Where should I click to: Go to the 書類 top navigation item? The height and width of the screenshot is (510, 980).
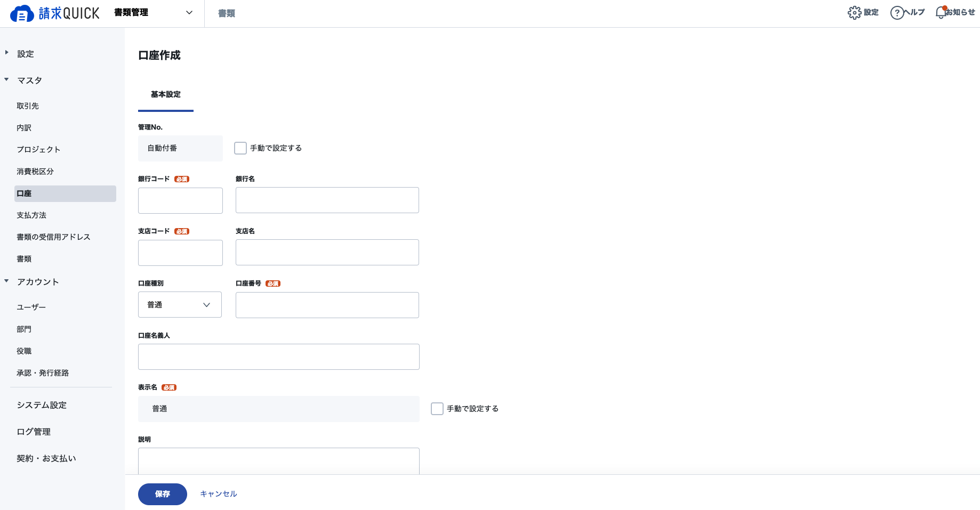coord(227,13)
